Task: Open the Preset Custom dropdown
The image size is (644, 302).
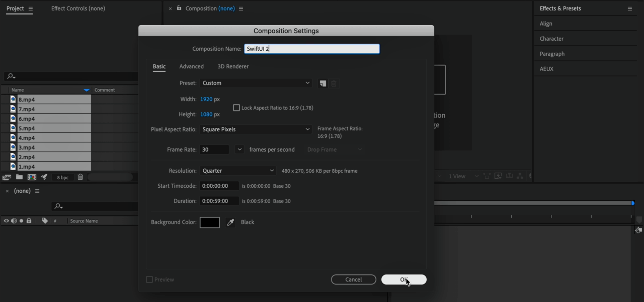Action: (x=256, y=83)
